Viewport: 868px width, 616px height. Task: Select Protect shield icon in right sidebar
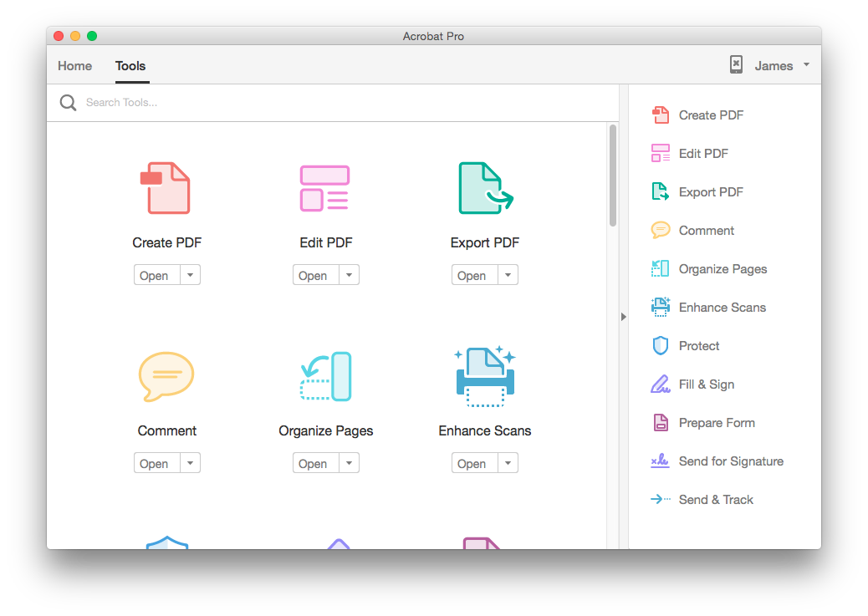[x=661, y=346]
